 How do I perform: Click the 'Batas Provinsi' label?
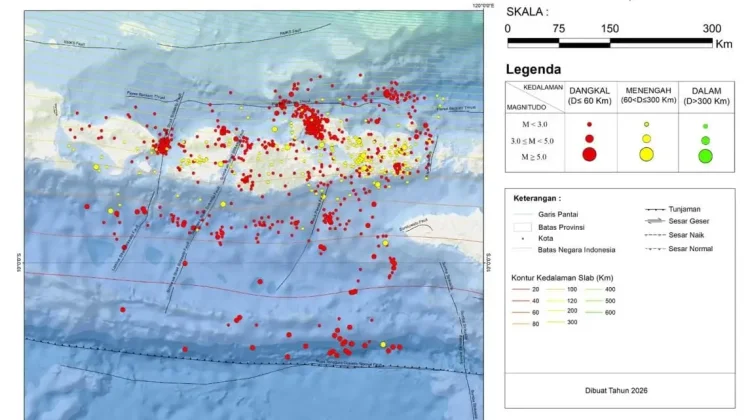(x=561, y=227)
